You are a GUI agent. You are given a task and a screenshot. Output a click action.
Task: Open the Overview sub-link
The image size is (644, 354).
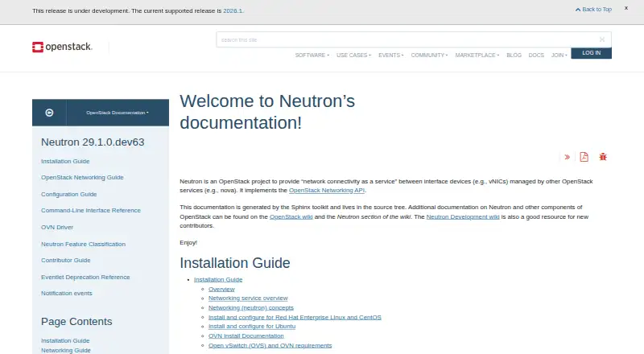221,290
